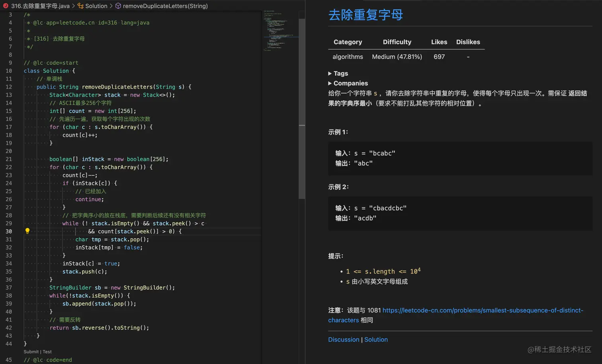Expand the Tags section
This screenshot has width=602, height=364.
coord(338,74)
